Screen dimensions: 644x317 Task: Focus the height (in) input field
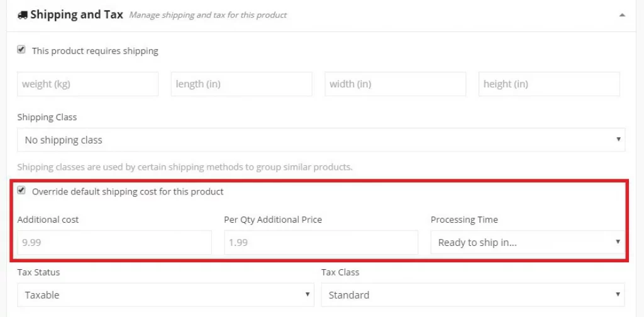[x=549, y=84]
